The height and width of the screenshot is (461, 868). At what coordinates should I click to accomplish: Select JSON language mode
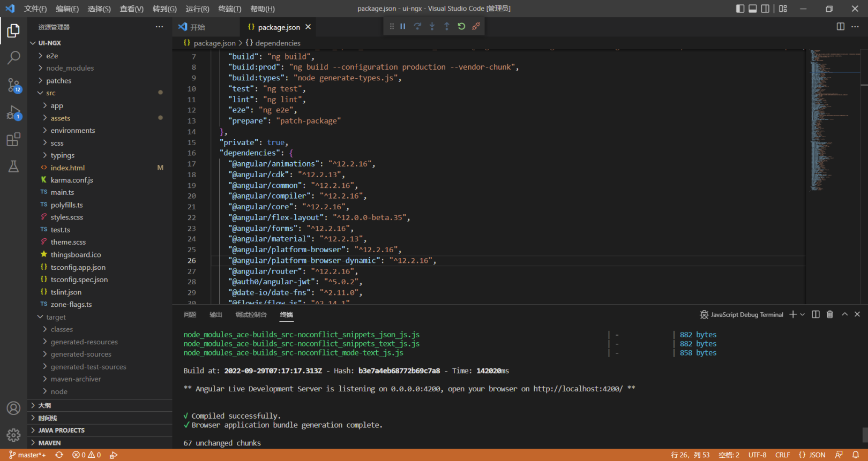click(812, 455)
